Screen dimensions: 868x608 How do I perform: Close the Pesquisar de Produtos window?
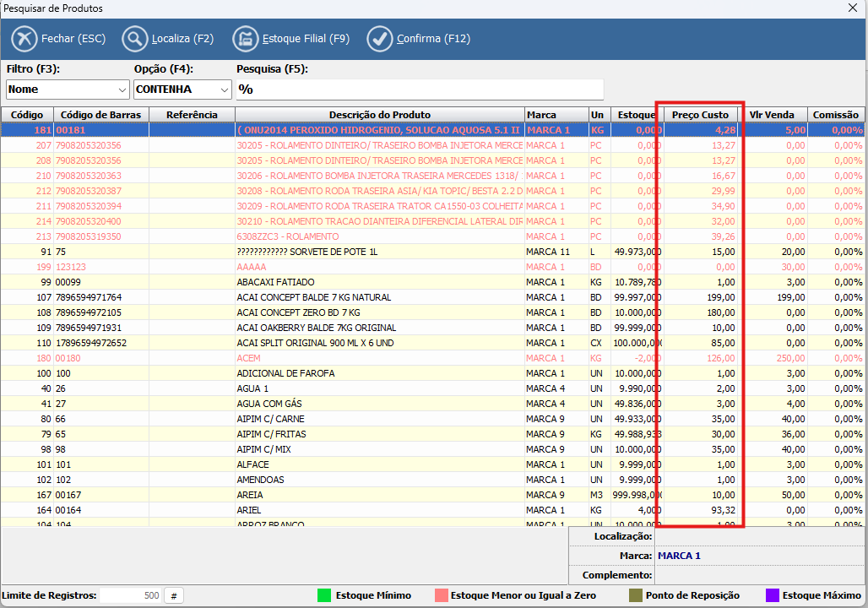[x=853, y=8]
